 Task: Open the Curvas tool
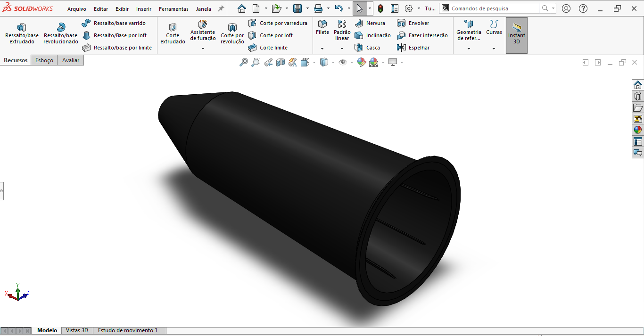click(x=494, y=28)
